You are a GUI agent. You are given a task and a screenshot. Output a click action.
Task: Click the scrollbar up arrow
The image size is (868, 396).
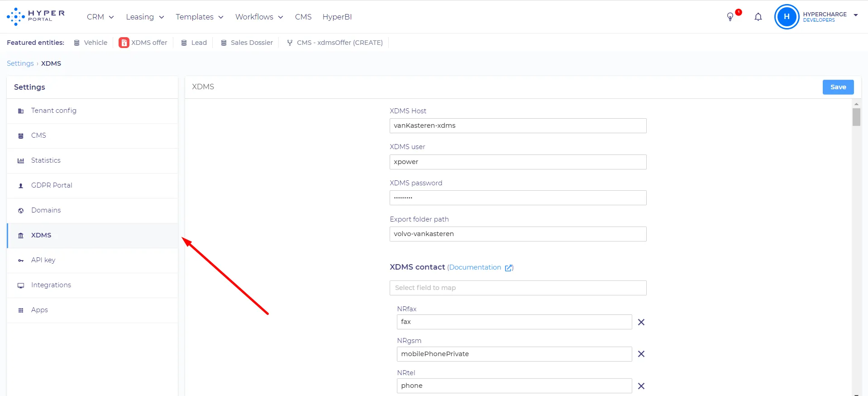click(856, 104)
